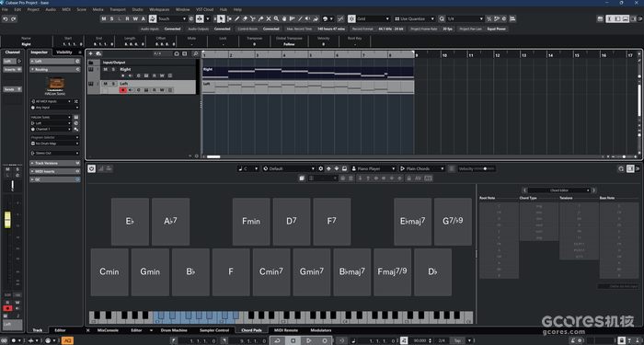Open 1/4 quantize preset dropdown
Viewport: 644px width, 345px height.
[466, 19]
